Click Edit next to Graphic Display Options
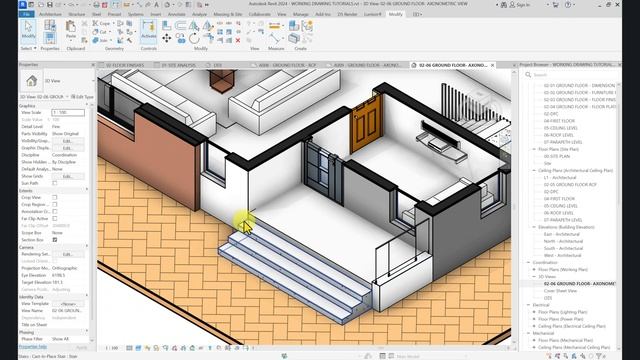 click(67, 148)
